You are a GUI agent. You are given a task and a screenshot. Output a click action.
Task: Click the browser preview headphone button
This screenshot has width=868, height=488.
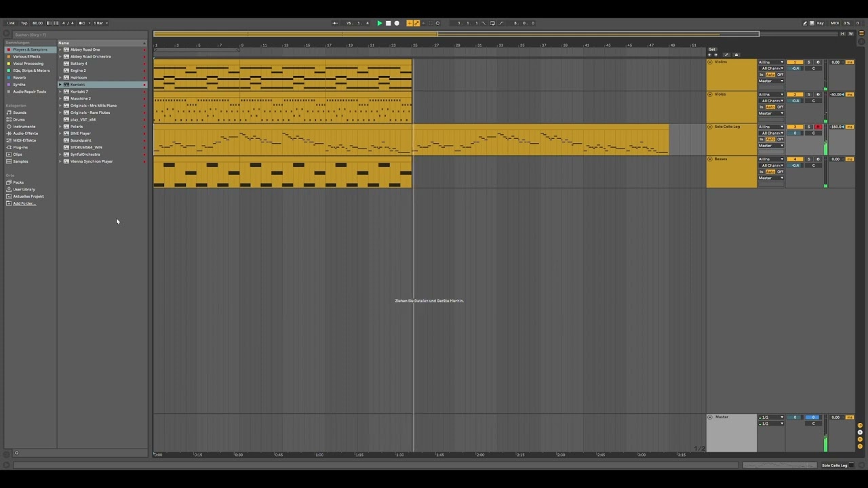pyautogui.click(x=16, y=453)
